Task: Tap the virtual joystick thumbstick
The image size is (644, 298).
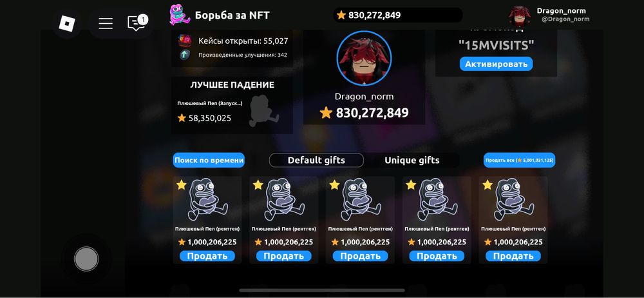Action: click(86, 259)
